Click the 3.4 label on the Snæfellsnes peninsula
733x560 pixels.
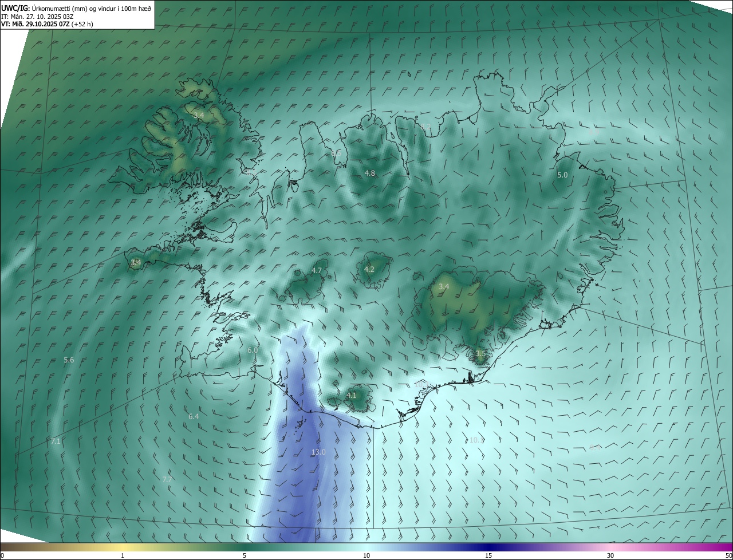click(x=136, y=263)
